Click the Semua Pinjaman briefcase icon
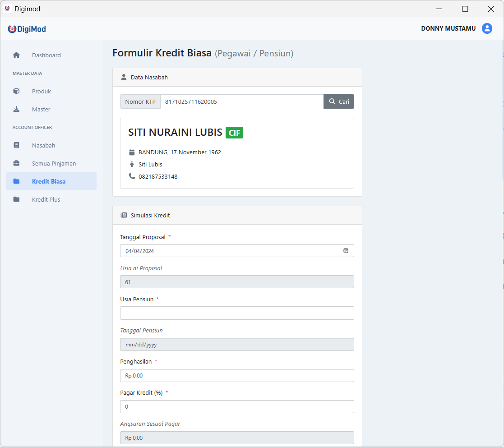The image size is (504, 447). [17, 163]
